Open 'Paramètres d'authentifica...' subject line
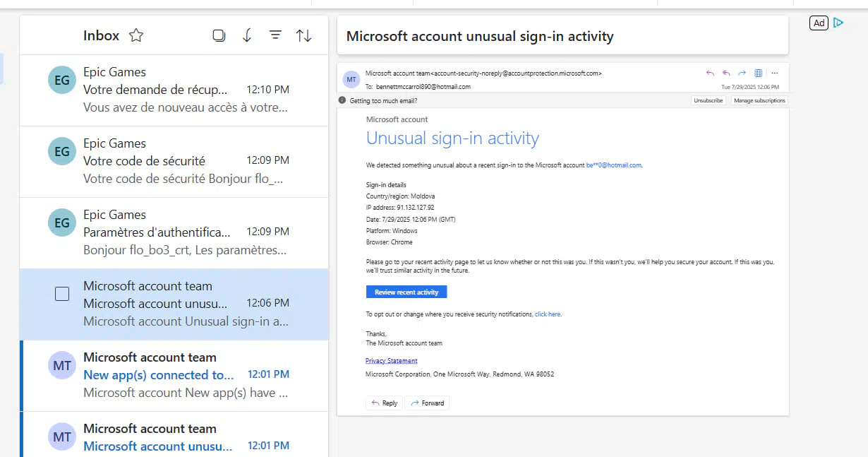868x457 pixels. coord(157,232)
